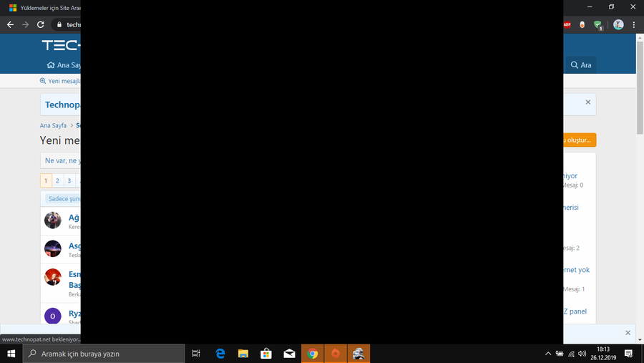Open the Yeni mesajlar link

tap(60, 81)
